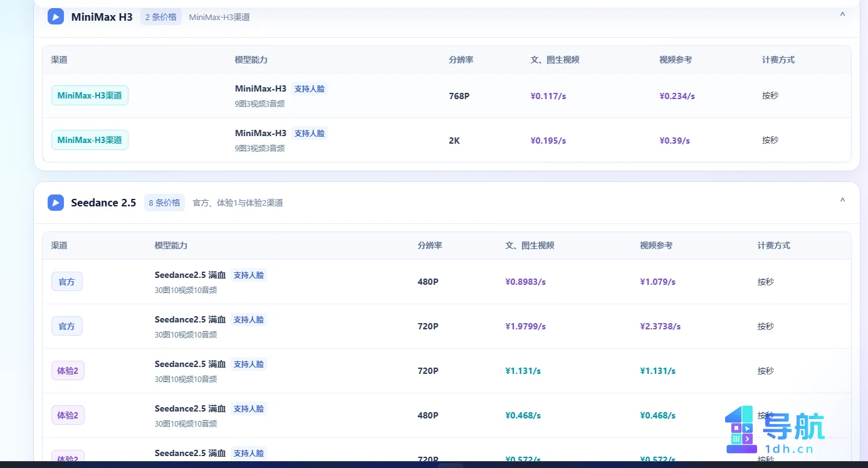Image resolution: width=868 pixels, height=468 pixels.
Task: Select the MiniMax-H3渠道 tag in the 768P row
Action: [x=90, y=95]
